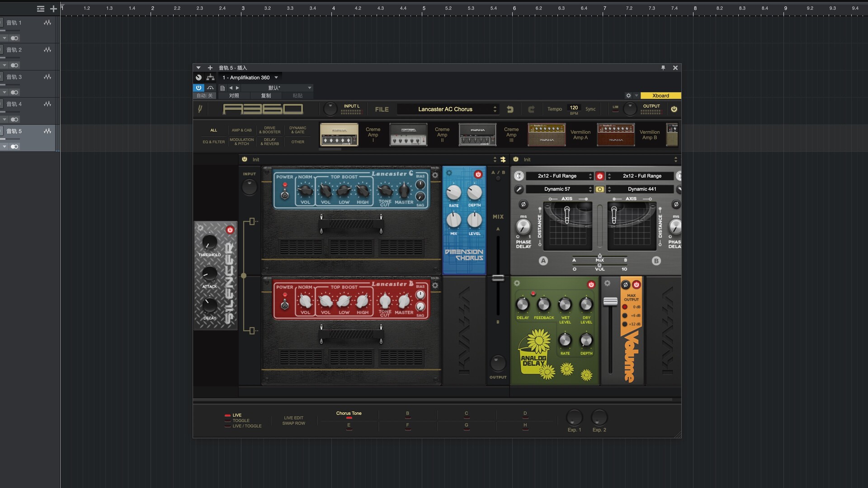
Task: Click the Volume pedal phase invert icon
Action: click(626, 285)
